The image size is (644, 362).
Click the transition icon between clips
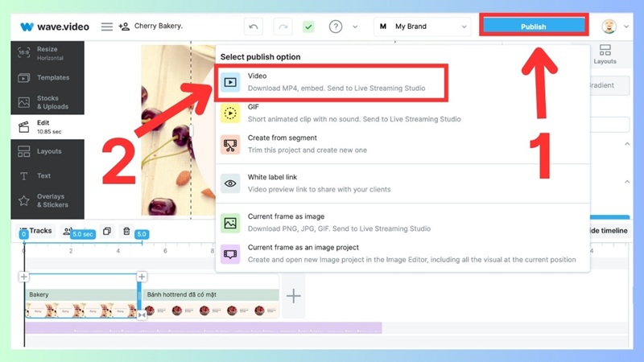[142, 315]
